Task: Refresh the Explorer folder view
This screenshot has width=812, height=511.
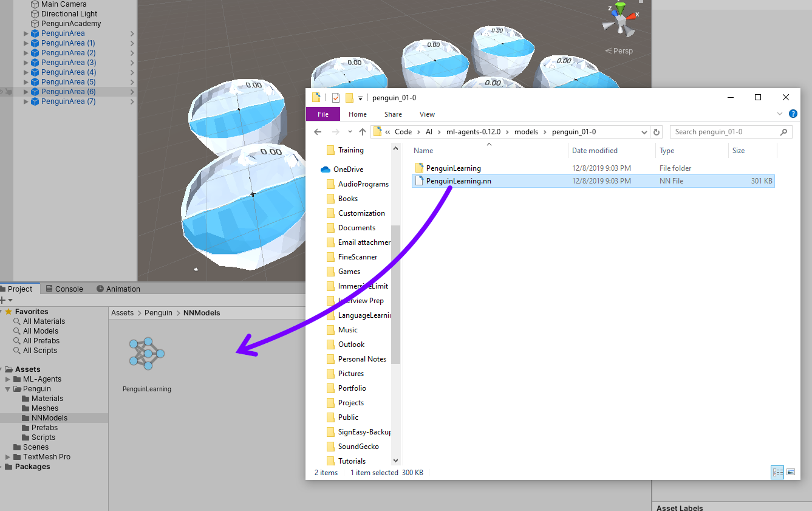Action: click(x=656, y=132)
